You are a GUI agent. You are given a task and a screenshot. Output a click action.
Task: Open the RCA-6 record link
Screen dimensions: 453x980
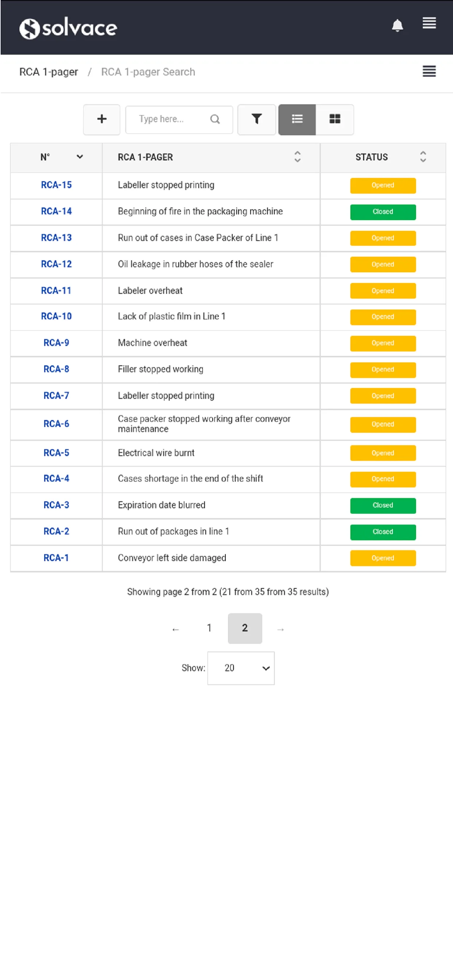[56, 424]
